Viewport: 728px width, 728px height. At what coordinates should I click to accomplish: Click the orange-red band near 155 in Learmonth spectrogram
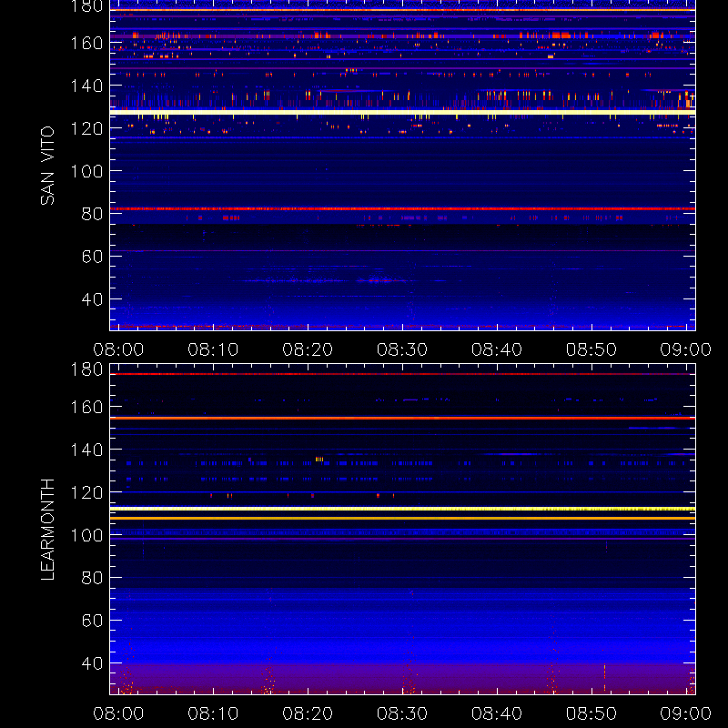coord(402,418)
